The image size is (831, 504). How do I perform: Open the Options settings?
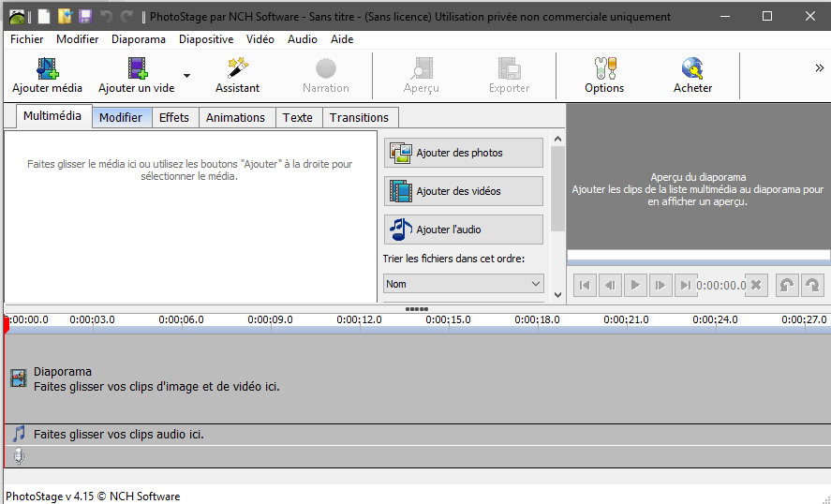pos(604,76)
